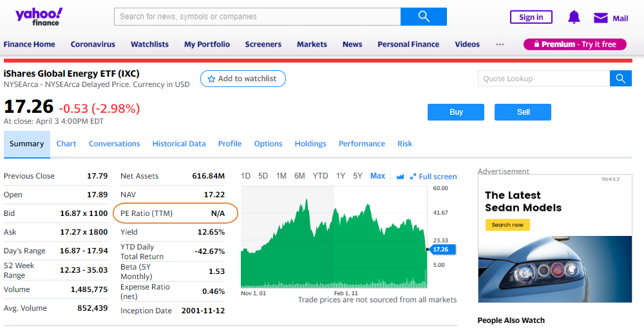Expand the chart to Full screen

[x=433, y=177]
